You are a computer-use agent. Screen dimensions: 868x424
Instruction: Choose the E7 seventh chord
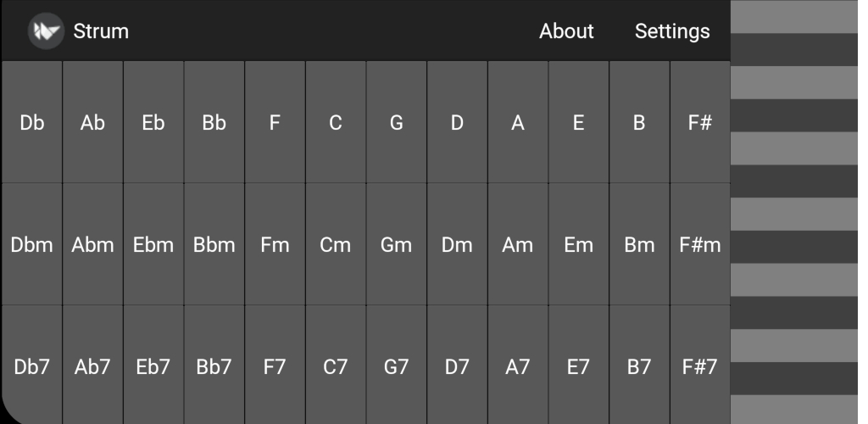pos(578,367)
